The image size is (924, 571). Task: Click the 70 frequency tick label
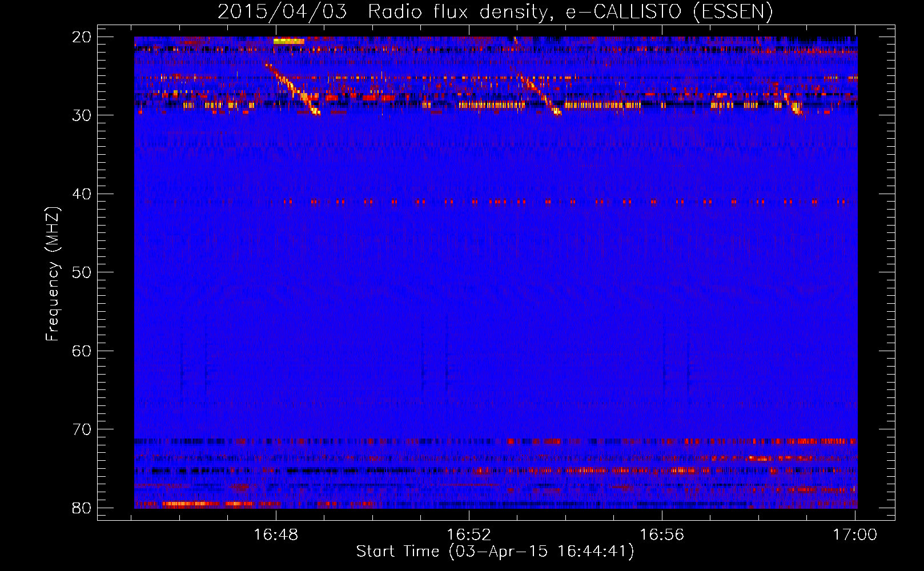82,429
